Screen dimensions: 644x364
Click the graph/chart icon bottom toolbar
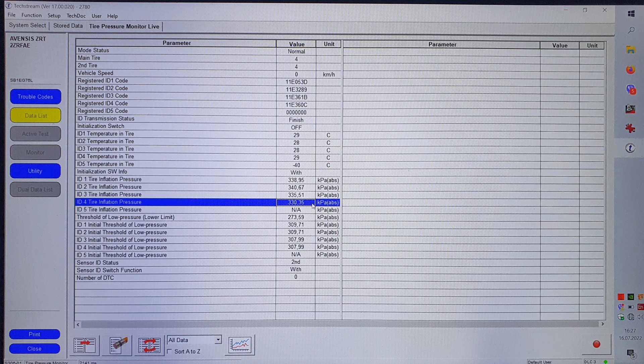tap(240, 345)
